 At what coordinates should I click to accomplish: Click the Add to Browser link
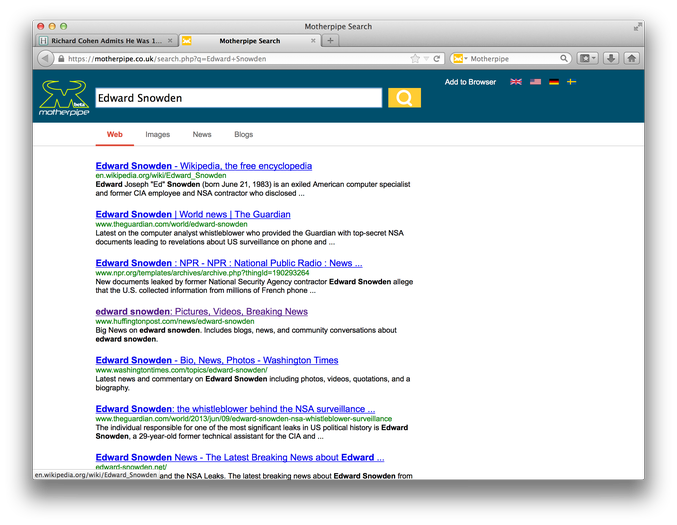tap(470, 82)
